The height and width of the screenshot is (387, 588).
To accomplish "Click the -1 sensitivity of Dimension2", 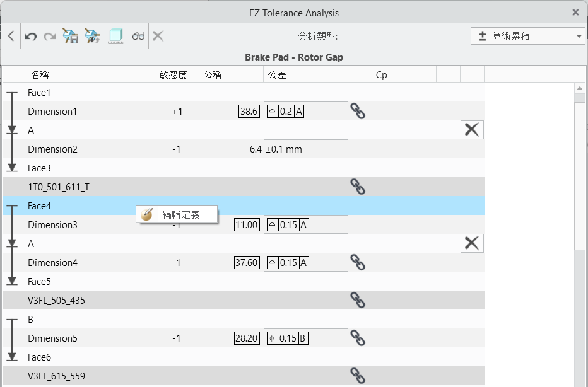I will tap(177, 149).
